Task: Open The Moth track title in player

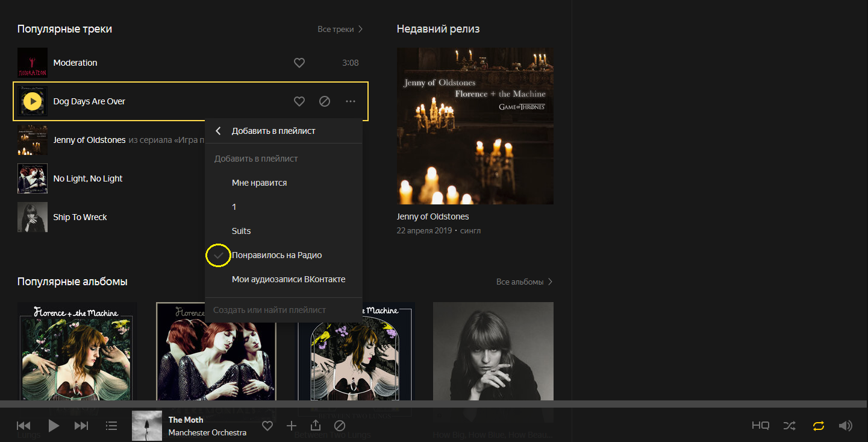Action: click(x=186, y=420)
